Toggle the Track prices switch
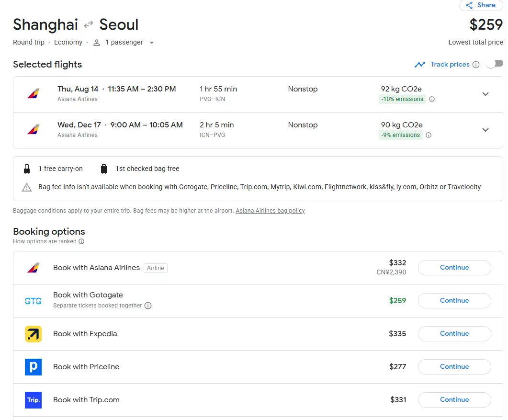Image resolution: width=508 pixels, height=420 pixels. [495, 64]
